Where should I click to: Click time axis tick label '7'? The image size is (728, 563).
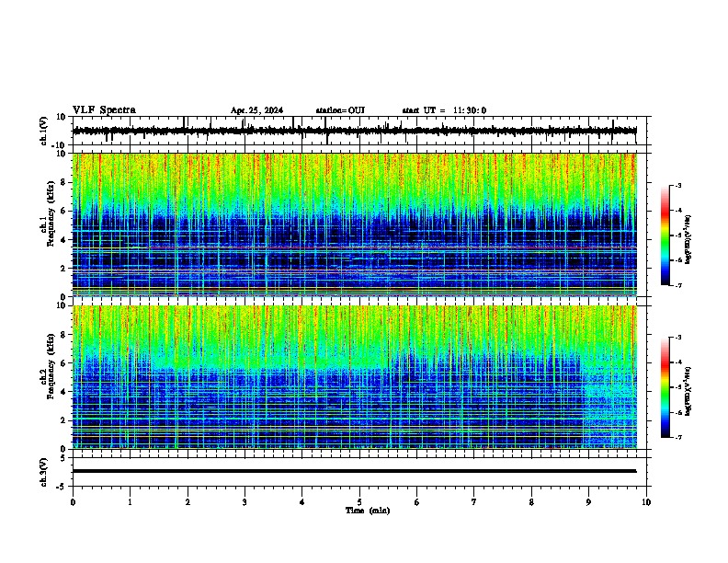coord(474,502)
